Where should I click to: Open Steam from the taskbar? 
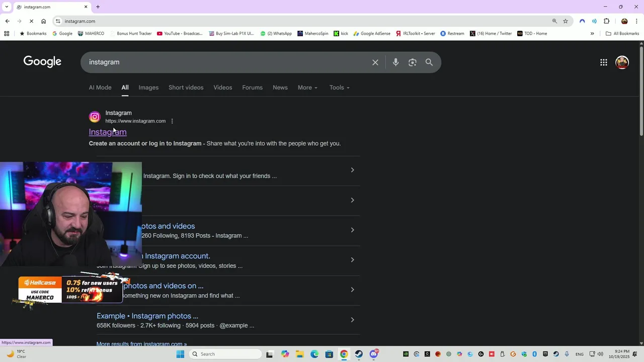point(359,354)
